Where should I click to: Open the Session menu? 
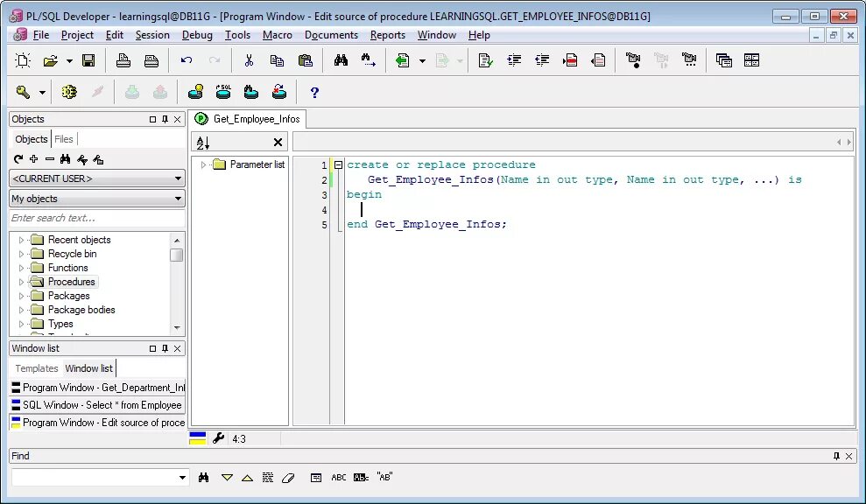click(152, 35)
